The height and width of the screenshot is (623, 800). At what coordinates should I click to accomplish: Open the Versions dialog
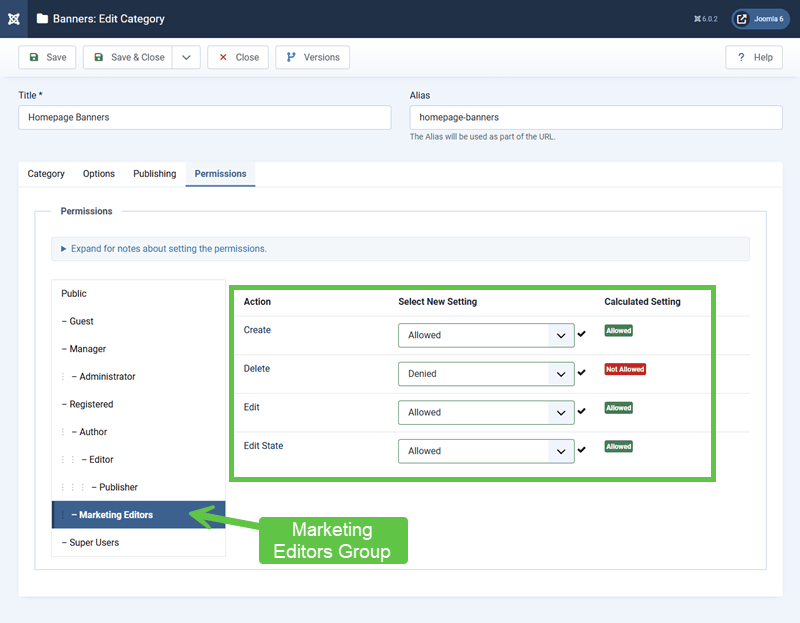(x=312, y=57)
